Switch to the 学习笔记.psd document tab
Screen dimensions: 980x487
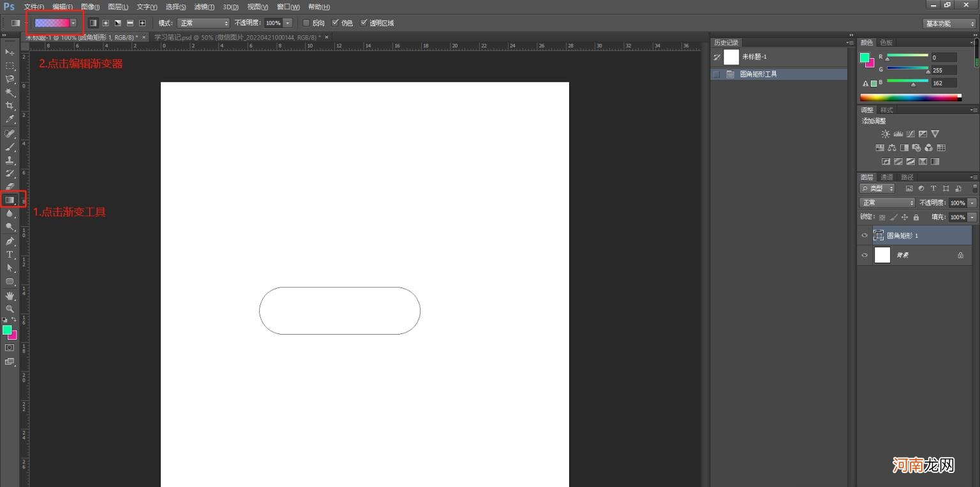coord(237,37)
